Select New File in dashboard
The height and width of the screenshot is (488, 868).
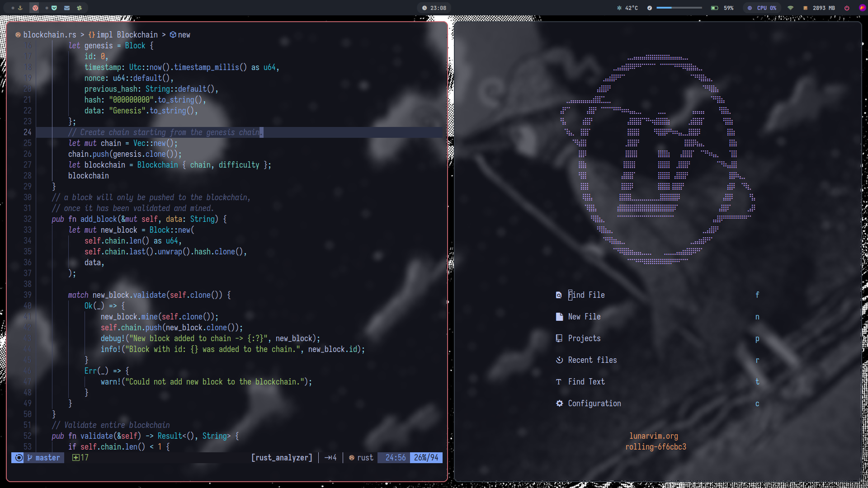pyautogui.click(x=584, y=317)
